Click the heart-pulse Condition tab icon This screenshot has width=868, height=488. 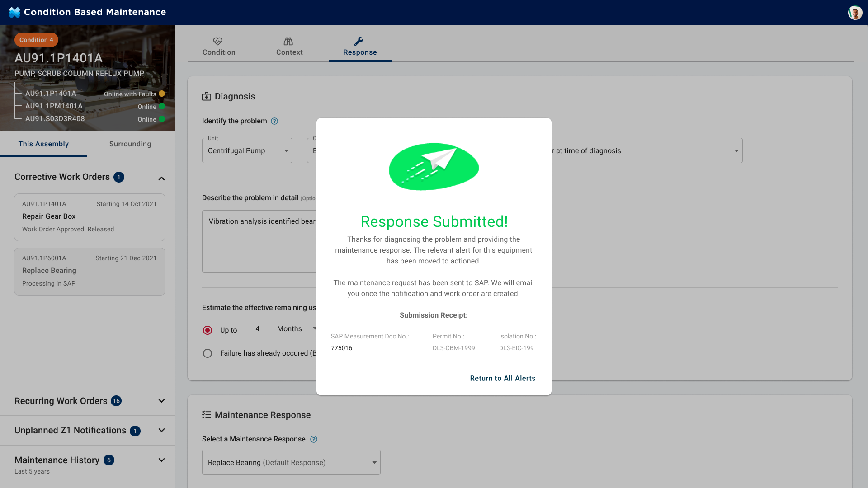click(218, 41)
